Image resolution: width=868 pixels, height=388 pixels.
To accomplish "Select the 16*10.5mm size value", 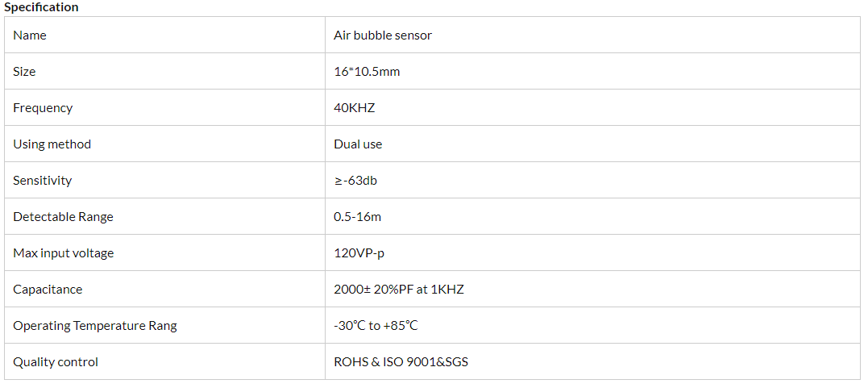I will (367, 72).
